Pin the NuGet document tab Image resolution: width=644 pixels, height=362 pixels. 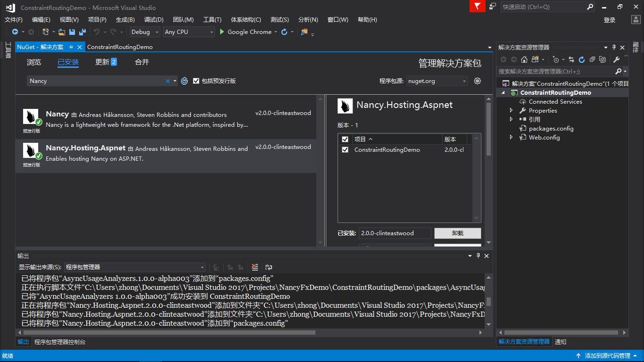71,47
